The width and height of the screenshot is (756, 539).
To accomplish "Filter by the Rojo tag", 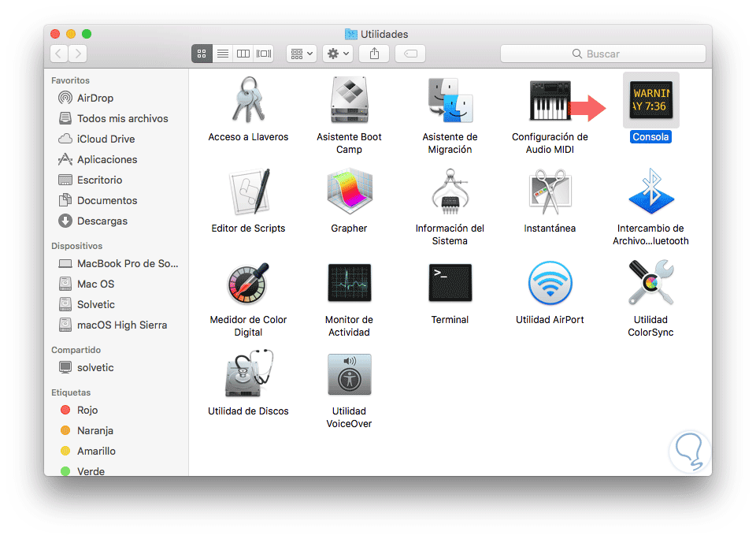I will click(x=116, y=411).
